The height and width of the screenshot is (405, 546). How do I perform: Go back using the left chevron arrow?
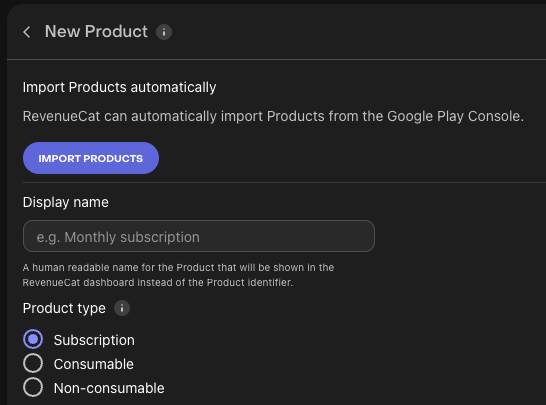coord(27,32)
